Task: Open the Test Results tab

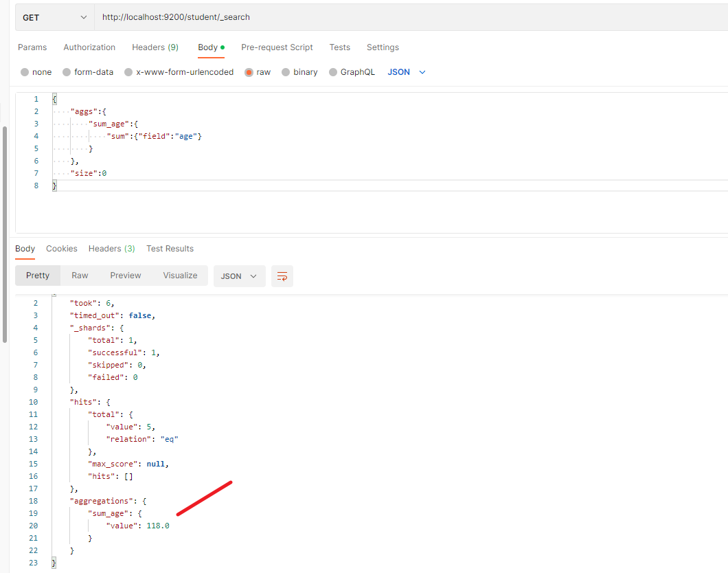Action: pyautogui.click(x=170, y=249)
